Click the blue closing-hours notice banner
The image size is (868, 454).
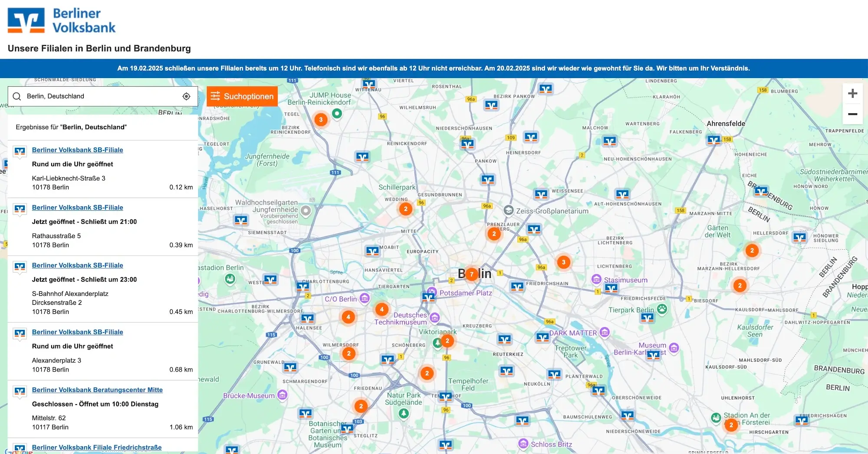pos(434,69)
